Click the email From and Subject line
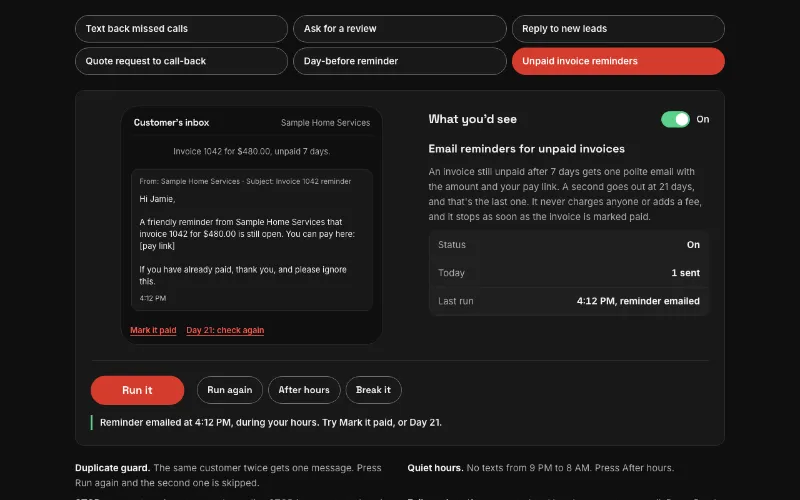 coord(245,181)
